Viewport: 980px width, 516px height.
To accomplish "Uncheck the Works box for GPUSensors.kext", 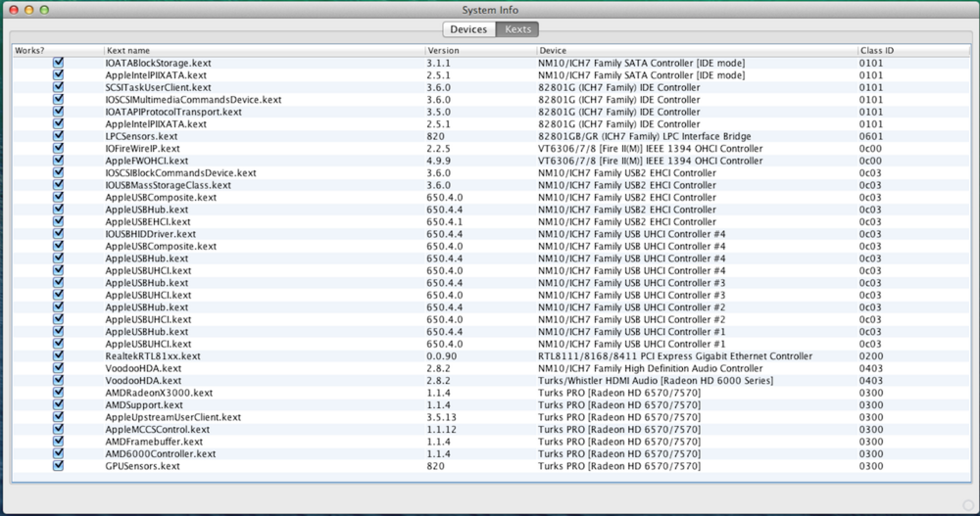I will [x=59, y=466].
